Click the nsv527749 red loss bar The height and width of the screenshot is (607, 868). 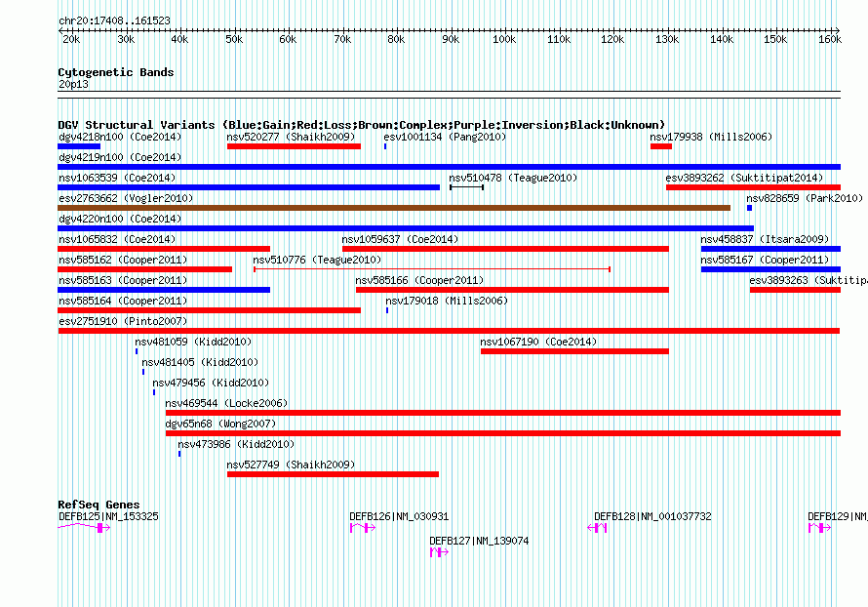[x=333, y=474]
